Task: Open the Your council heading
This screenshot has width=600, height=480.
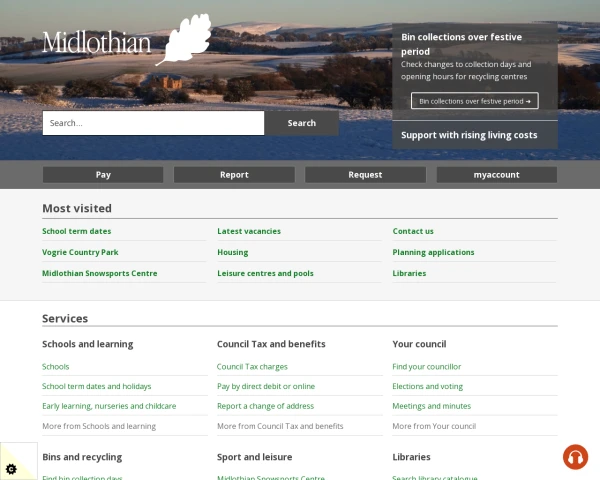Action: click(419, 344)
